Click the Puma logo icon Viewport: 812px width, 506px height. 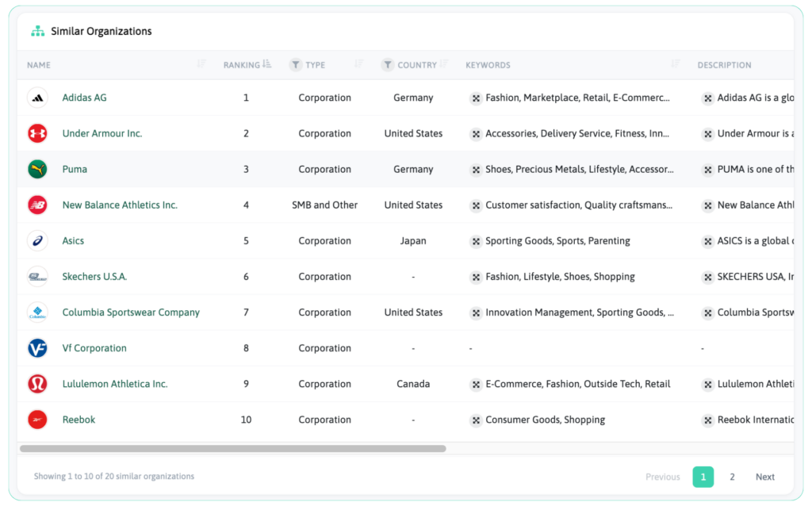(x=37, y=169)
